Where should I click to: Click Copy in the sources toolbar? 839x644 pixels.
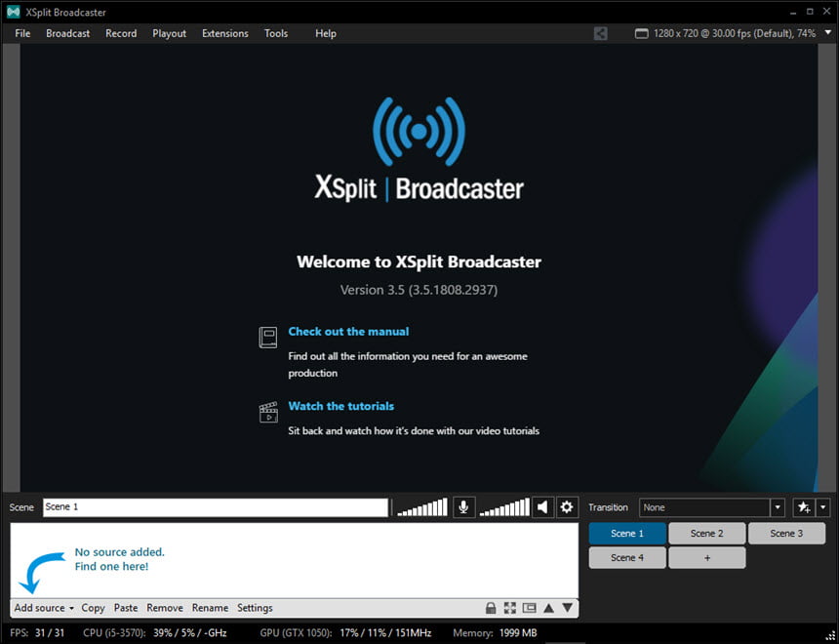click(x=93, y=608)
